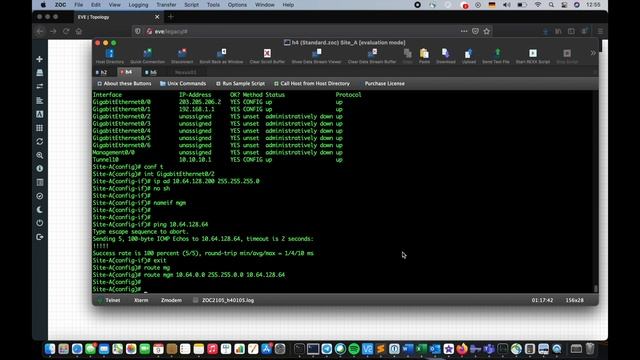The image size is (640, 360).
Task: Click Zmodem in the status bar
Action: point(171,300)
